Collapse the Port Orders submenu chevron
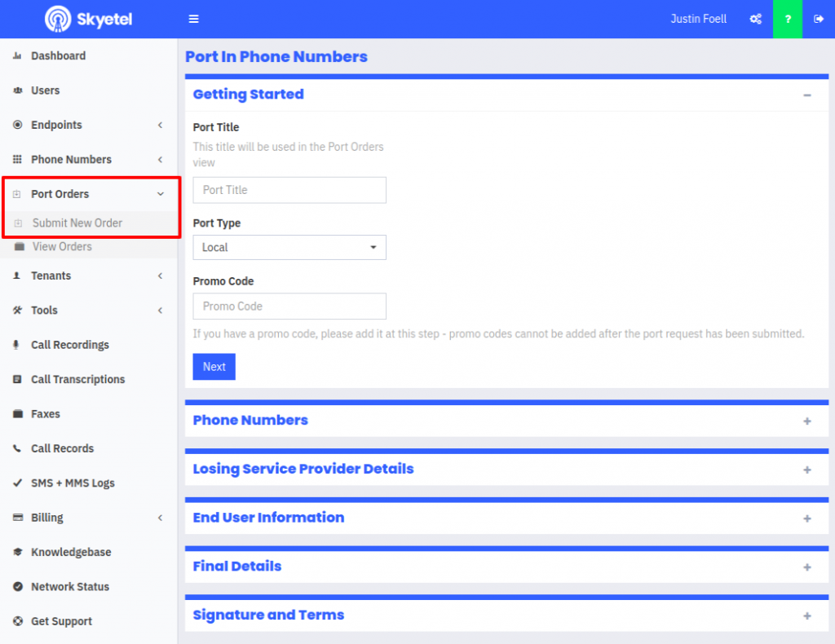The width and height of the screenshot is (835, 644). point(161,194)
